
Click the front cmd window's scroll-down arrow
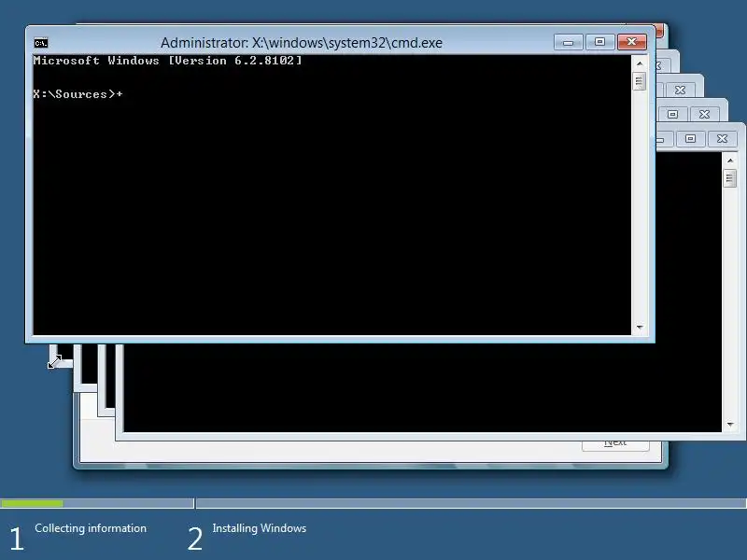coord(640,328)
